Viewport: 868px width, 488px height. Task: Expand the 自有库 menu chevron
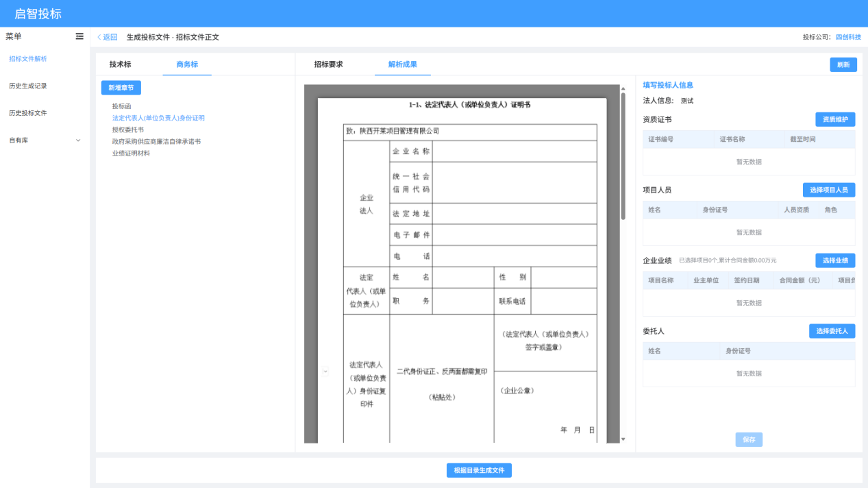pyautogui.click(x=77, y=141)
